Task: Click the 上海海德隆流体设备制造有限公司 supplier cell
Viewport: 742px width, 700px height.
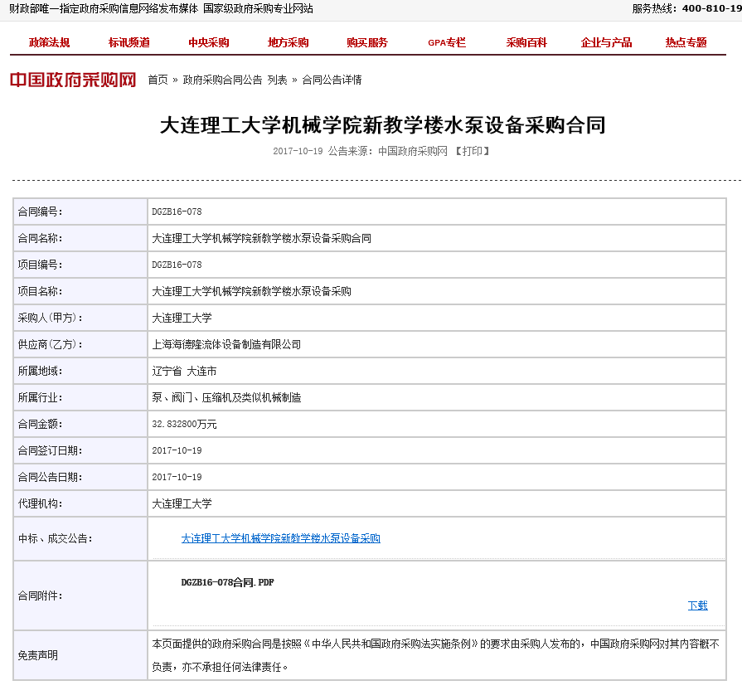Action: pos(226,344)
